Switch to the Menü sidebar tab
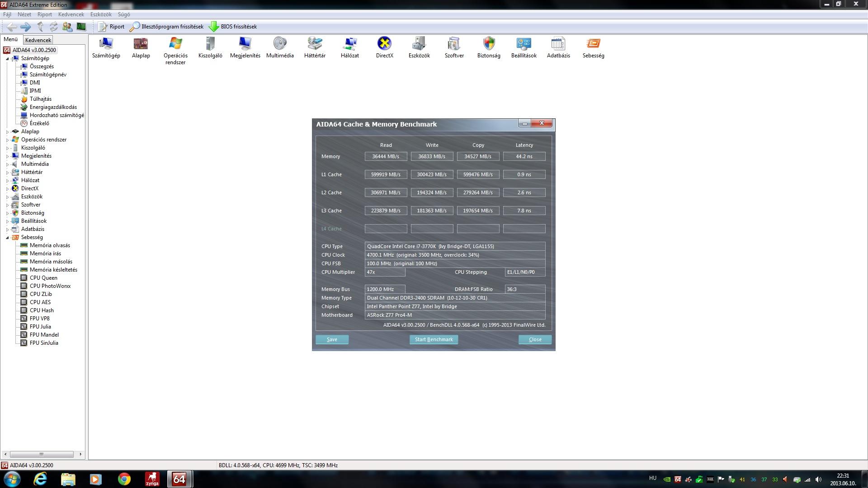 [x=11, y=39]
